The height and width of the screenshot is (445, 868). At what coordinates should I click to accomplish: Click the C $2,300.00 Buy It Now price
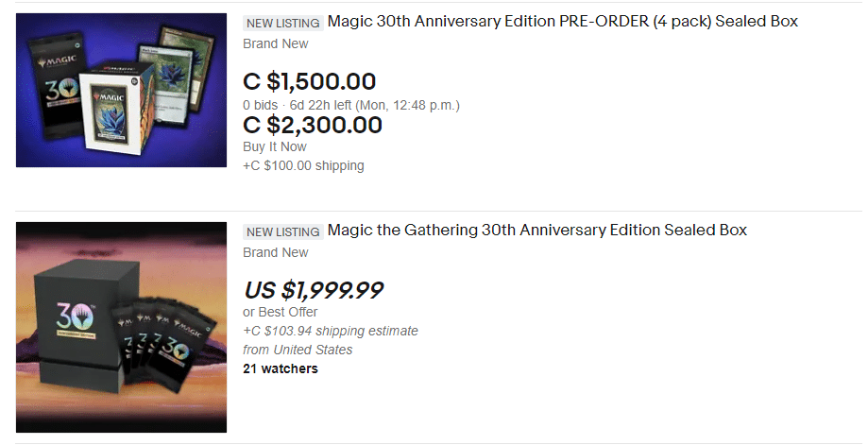[x=313, y=125]
